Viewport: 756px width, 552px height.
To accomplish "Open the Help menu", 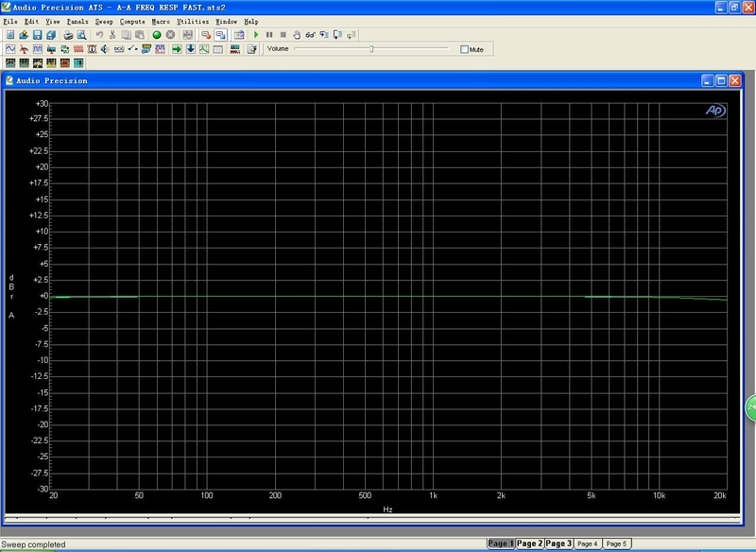I will click(x=250, y=22).
